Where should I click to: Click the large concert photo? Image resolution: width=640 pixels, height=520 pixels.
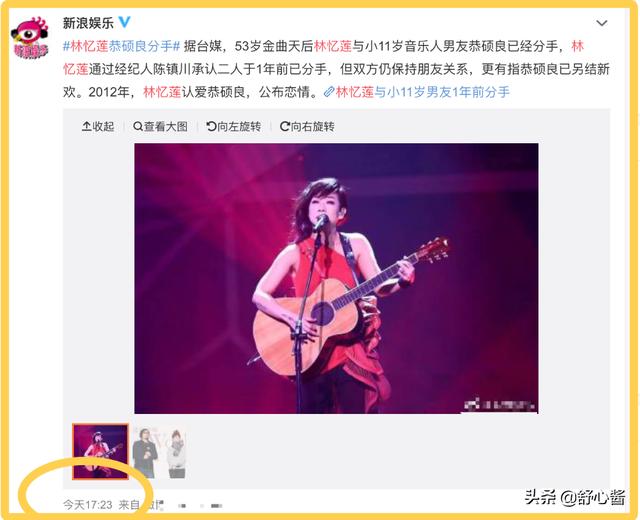tap(336, 278)
